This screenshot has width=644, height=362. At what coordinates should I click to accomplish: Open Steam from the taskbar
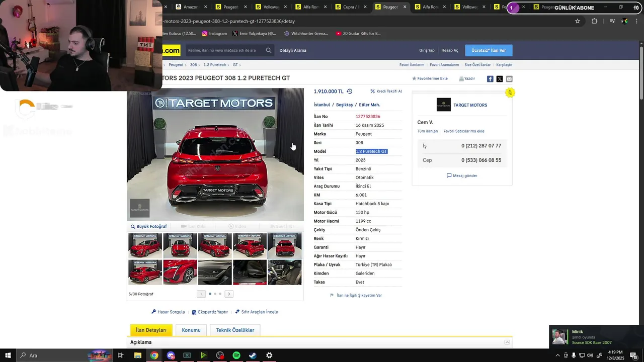coord(253,355)
